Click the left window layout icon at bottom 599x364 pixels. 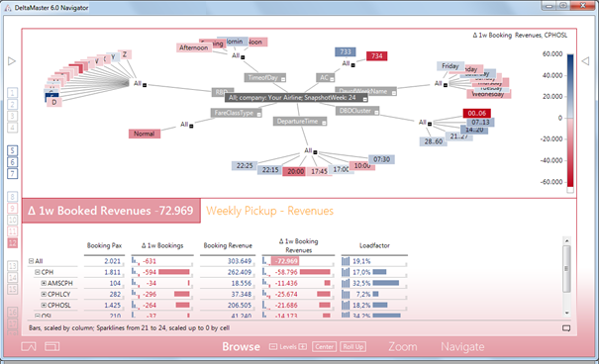(x=29, y=346)
